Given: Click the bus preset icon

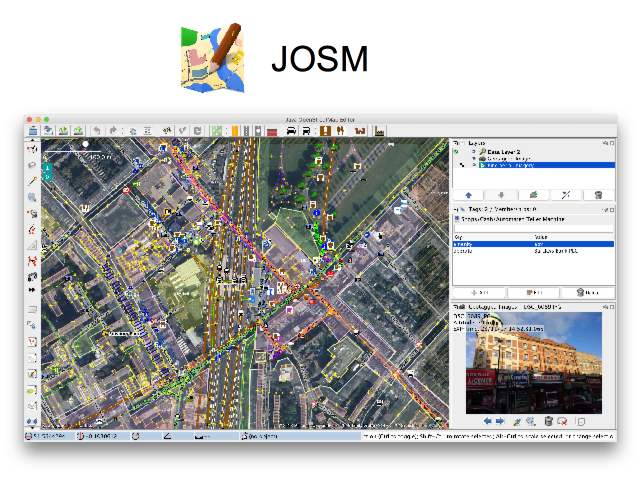Looking at the screenshot, I should point(306,131).
